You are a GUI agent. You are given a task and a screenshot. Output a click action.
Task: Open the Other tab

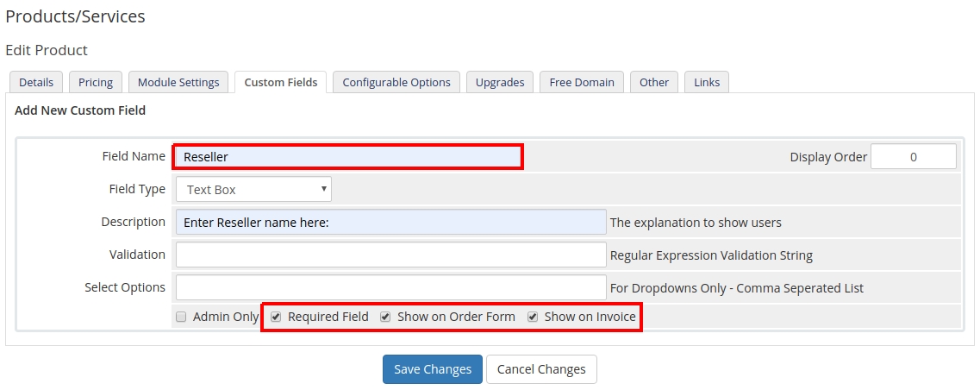pos(654,82)
